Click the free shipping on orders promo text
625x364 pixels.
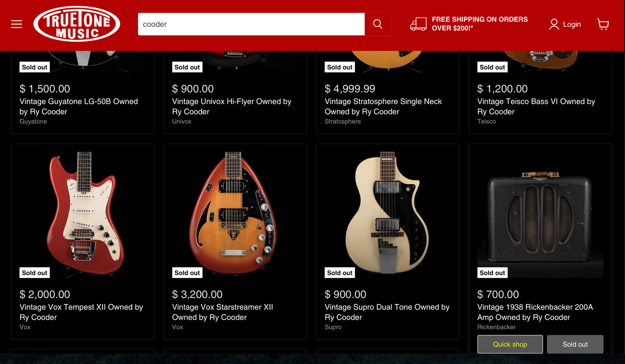click(x=479, y=24)
